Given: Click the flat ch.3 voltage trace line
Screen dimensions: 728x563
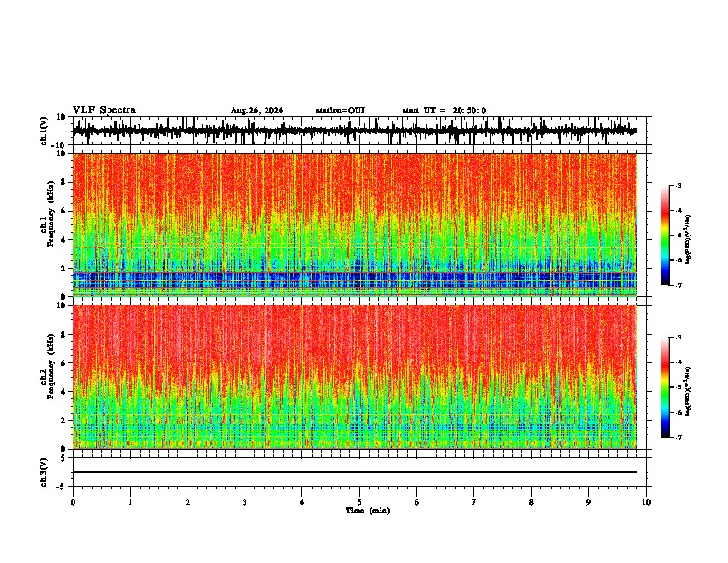Looking at the screenshot, I should pos(354,472).
